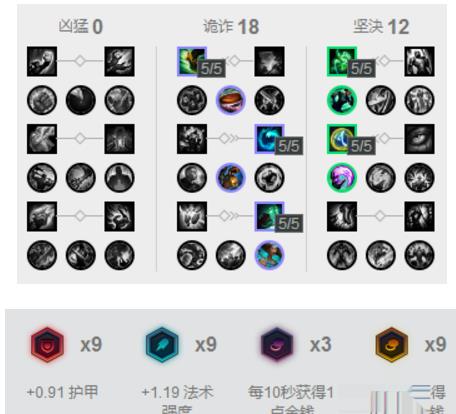Click the Sorcery mastery at top-right of 凶猛 tree

(x=119, y=61)
